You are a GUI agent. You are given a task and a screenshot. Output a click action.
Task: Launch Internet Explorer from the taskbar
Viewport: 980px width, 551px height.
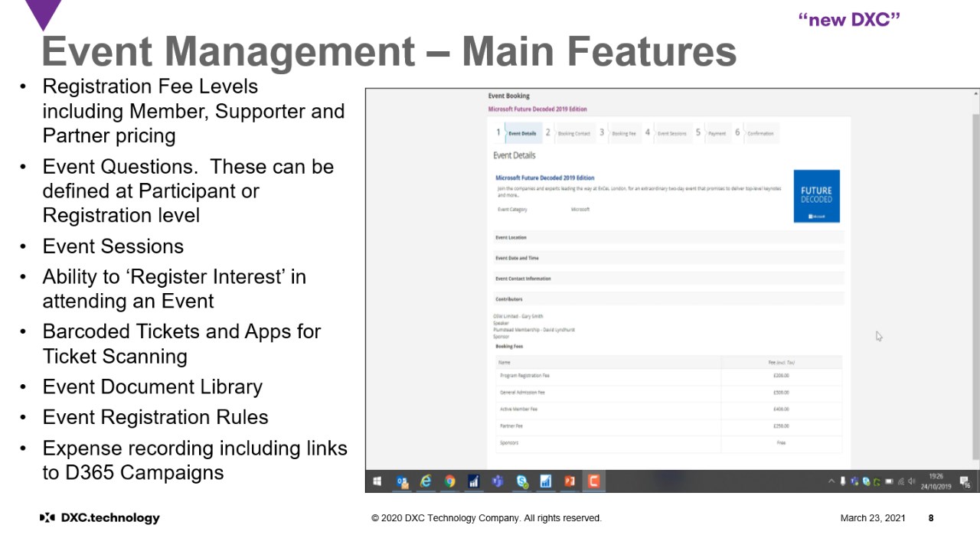click(426, 481)
